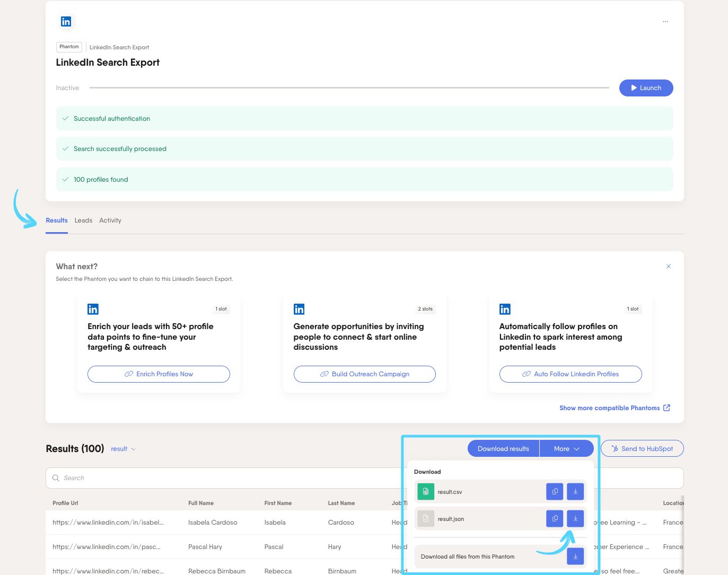Launch the LinkedIn Search Export phantom

646,88
